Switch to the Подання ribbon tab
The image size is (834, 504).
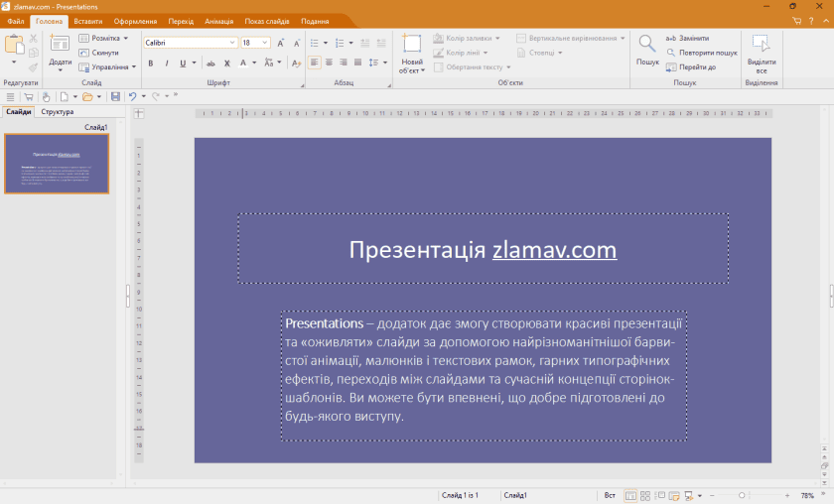click(x=315, y=21)
